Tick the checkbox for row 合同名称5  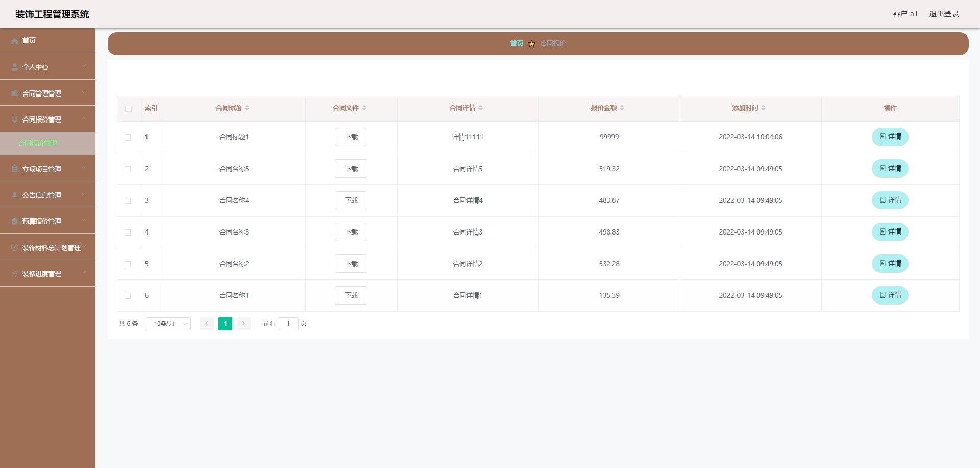[128, 169]
